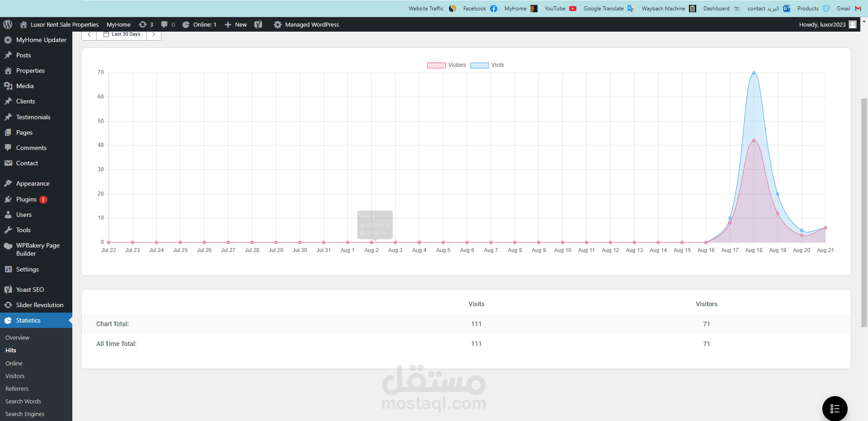Click the Aug 18 Visits peak data point

click(x=754, y=73)
